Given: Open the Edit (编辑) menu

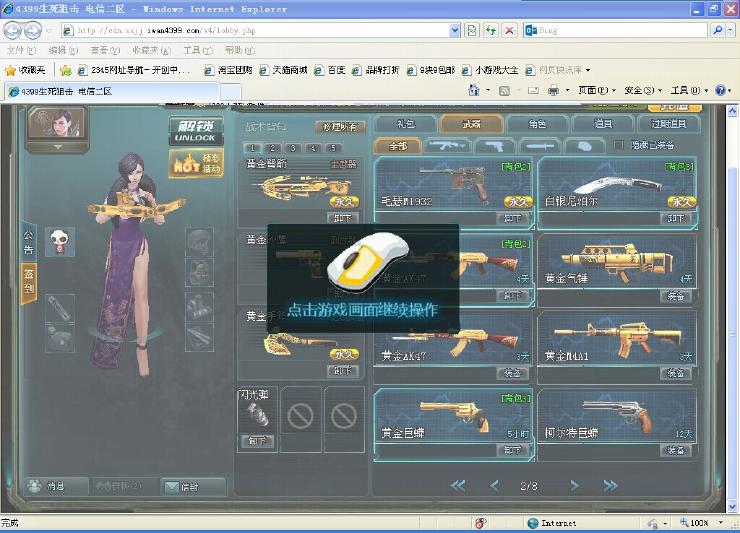Looking at the screenshot, I should [x=63, y=50].
